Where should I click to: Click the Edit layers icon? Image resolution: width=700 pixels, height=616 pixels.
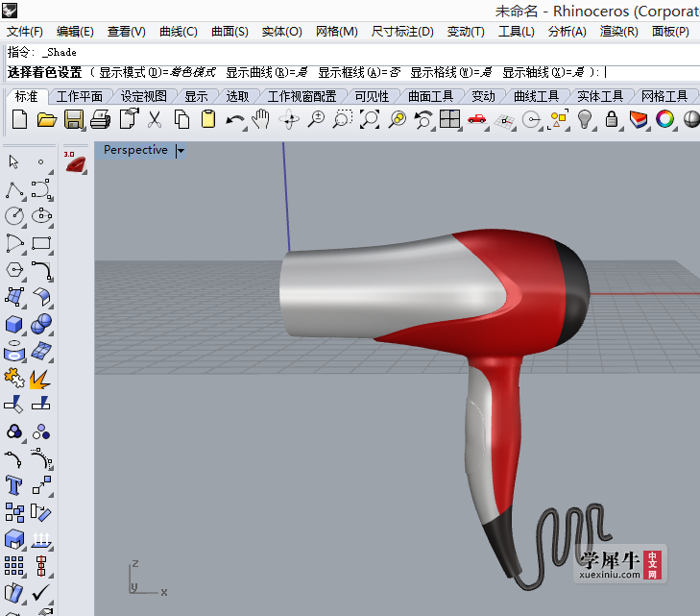point(639,120)
